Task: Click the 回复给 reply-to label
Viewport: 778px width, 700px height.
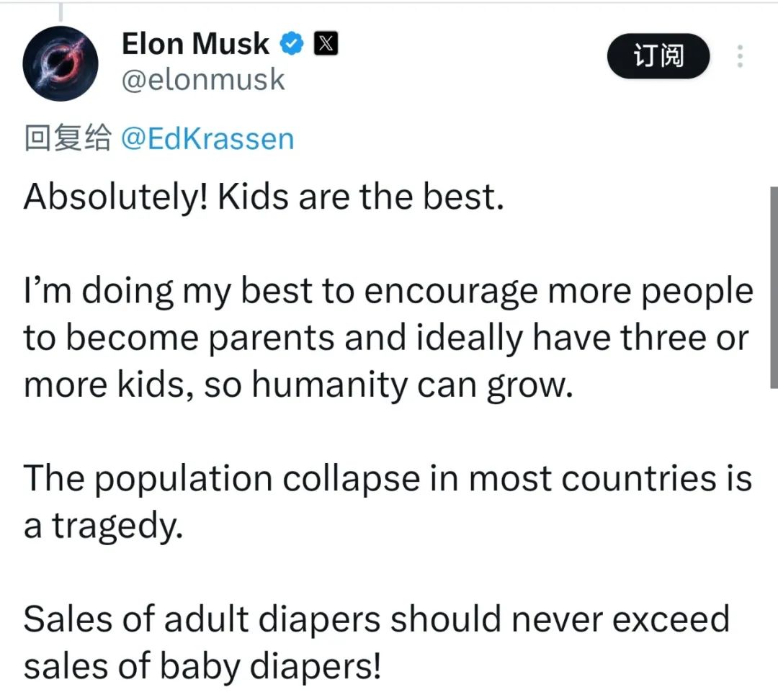Action: 68,138
